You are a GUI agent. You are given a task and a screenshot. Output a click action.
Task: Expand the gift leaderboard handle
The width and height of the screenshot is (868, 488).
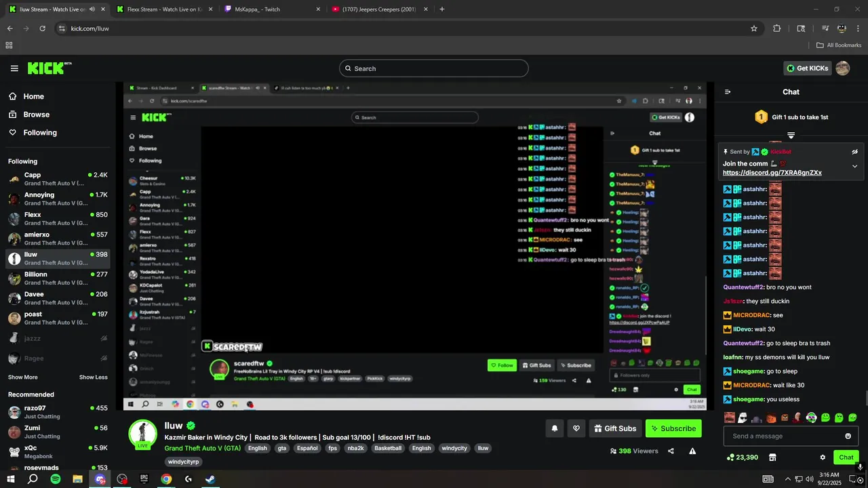[791, 136]
